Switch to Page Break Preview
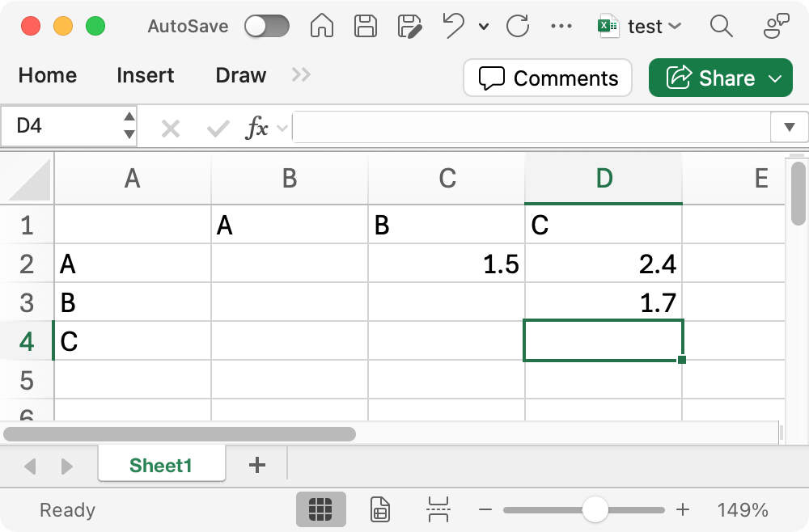This screenshot has height=532, width=809. point(438,510)
